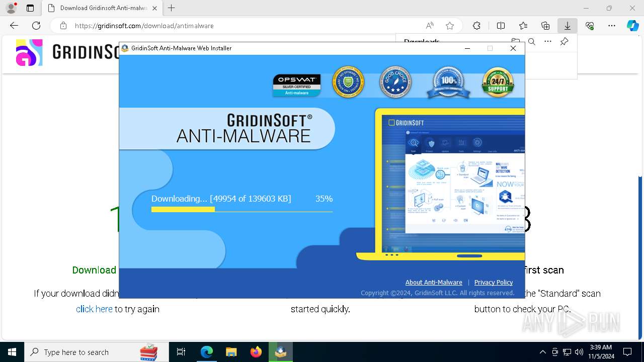Open Windows Start menu
The height and width of the screenshot is (362, 644).
point(12,352)
